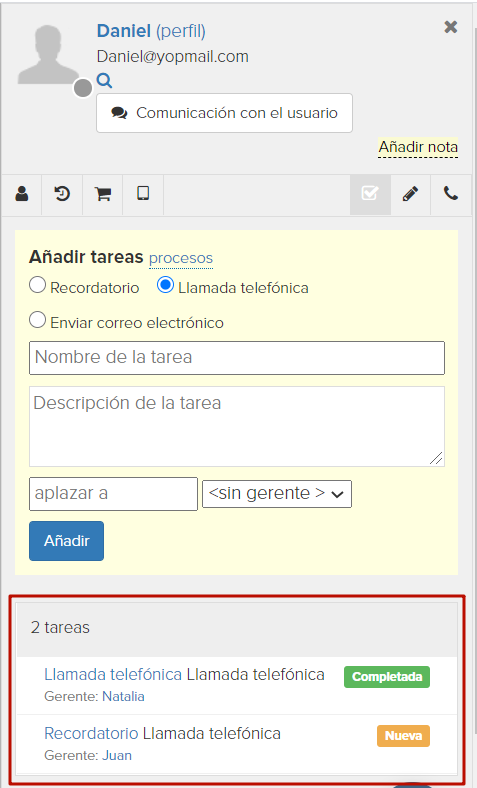The height and width of the screenshot is (788, 477).
Task: Open the history clock icon tab
Action: [62, 194]
